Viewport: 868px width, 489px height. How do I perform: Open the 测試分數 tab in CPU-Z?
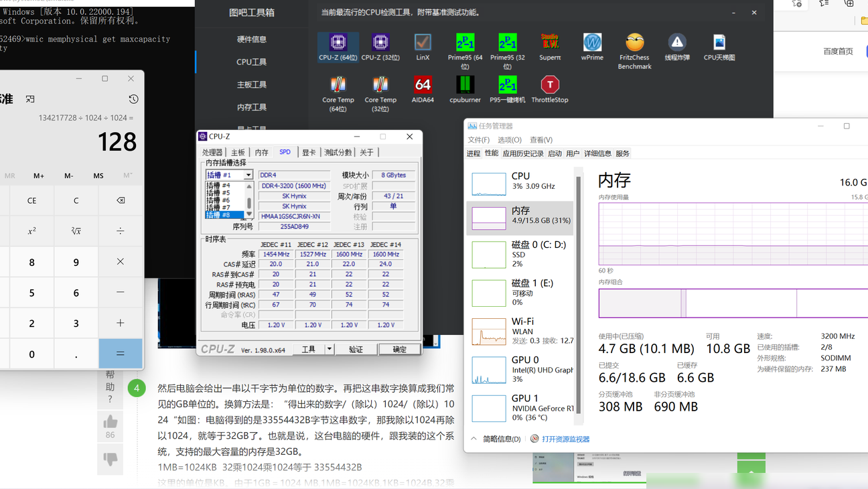coord(338,152)
